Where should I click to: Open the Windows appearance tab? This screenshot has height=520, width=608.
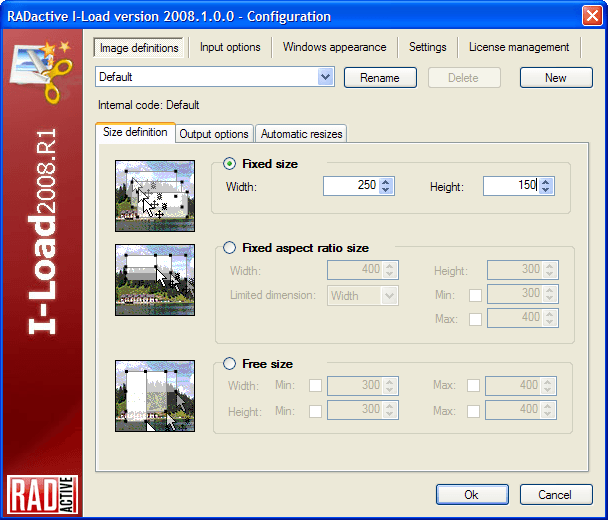pyautogui.click(x=335, y=47)
